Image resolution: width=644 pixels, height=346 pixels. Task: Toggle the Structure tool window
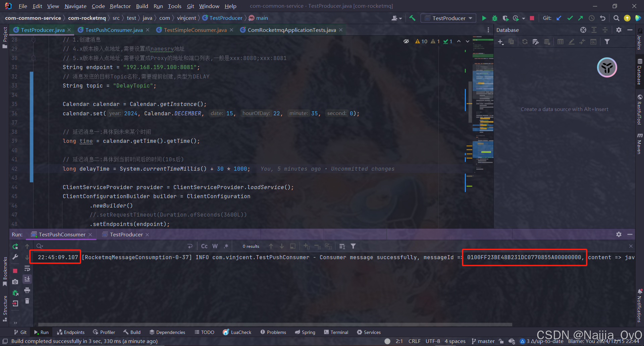[5, 308]
